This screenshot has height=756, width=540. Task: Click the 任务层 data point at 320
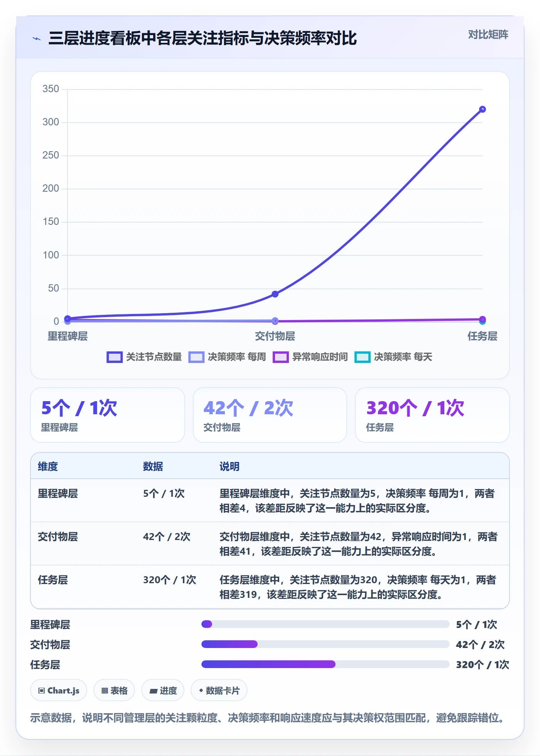[482, 110]
